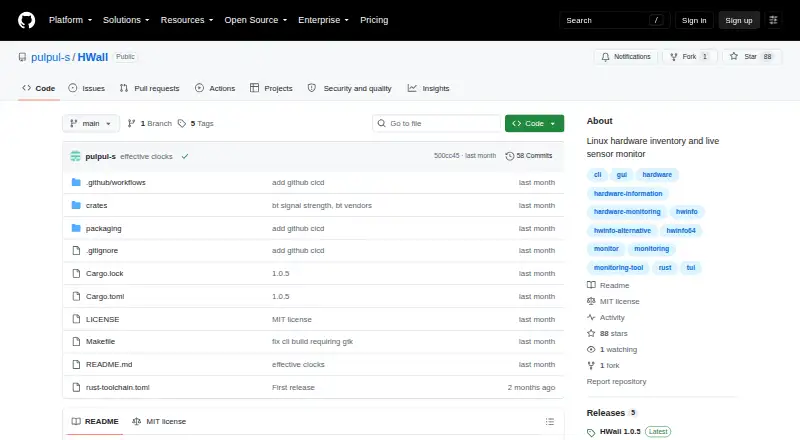Image resolution: width=800 pixels, height=440 pixels.
Task: Open the HWall repository link
Action: pos(92,57)
